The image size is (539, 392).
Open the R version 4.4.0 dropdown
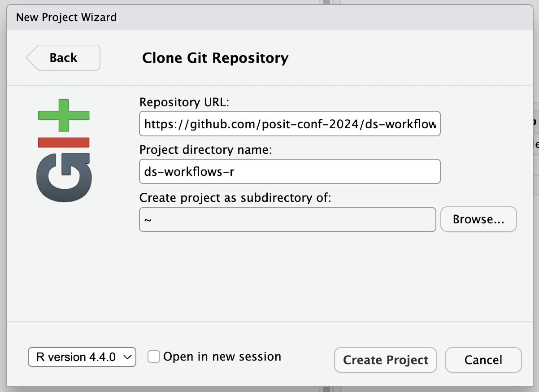pos(82,357)
